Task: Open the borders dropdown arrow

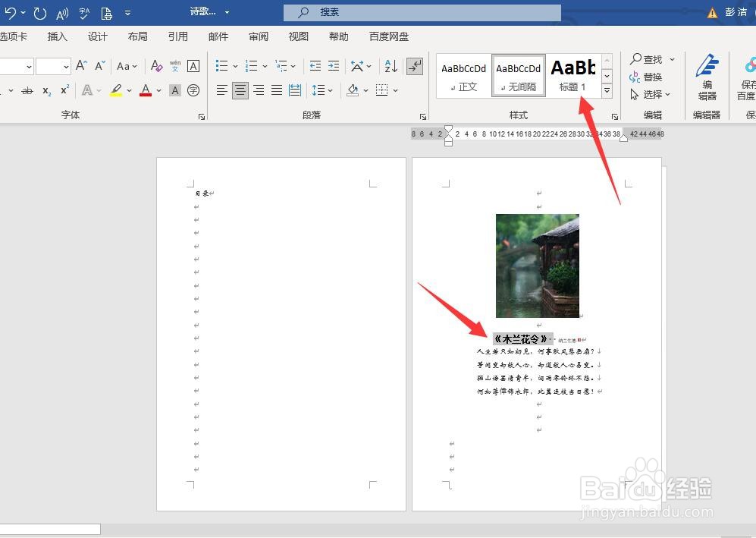Action: pyautogui.click(x=395, y=90)
